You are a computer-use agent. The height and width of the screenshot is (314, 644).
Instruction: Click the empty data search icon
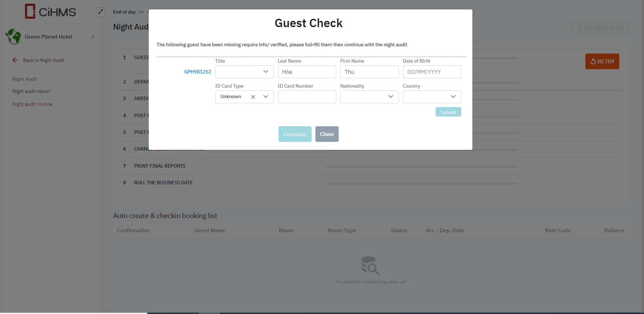tap(370, 266)
